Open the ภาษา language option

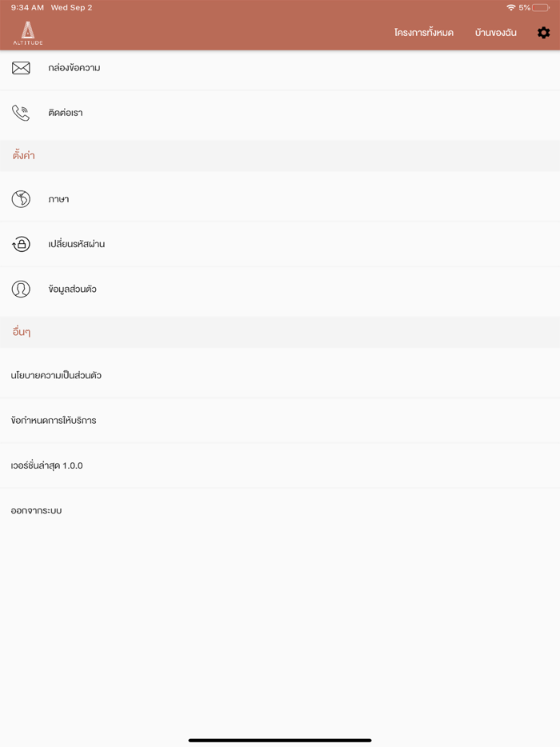58,199
